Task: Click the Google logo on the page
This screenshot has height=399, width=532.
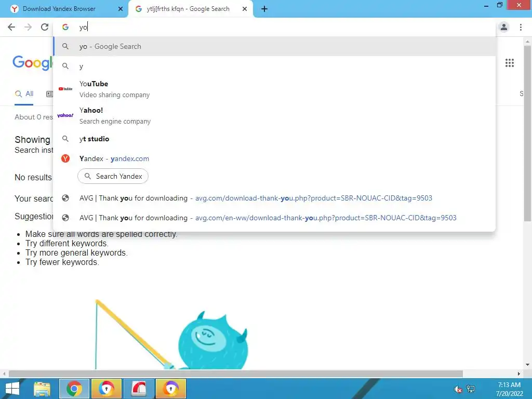Action: pos(33,63)
